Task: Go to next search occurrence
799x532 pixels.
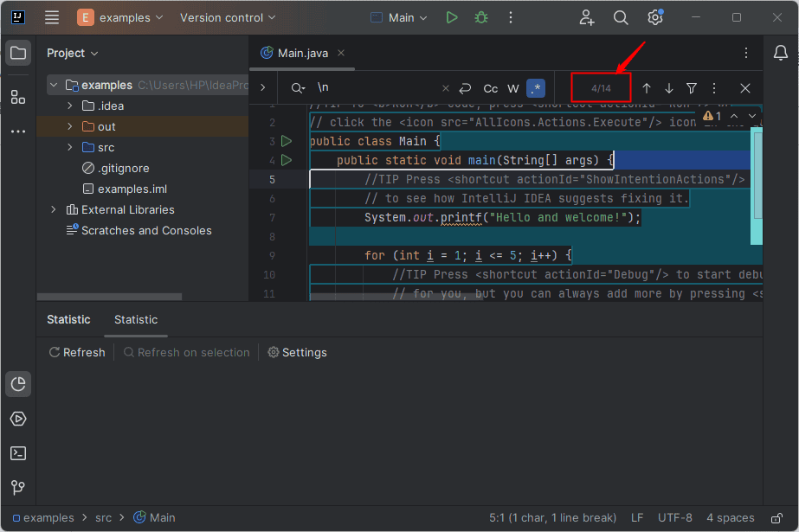Action: 669,88
